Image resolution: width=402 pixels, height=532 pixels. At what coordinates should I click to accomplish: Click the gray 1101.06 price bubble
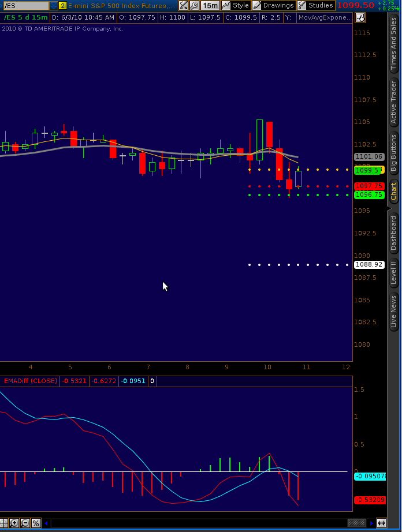tap(369, 157)
